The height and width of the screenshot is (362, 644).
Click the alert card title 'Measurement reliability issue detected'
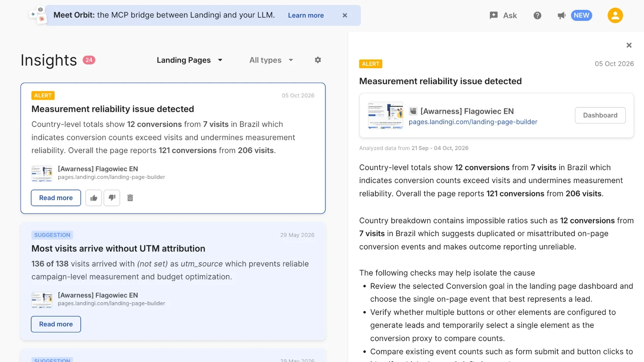pos(113,109)
